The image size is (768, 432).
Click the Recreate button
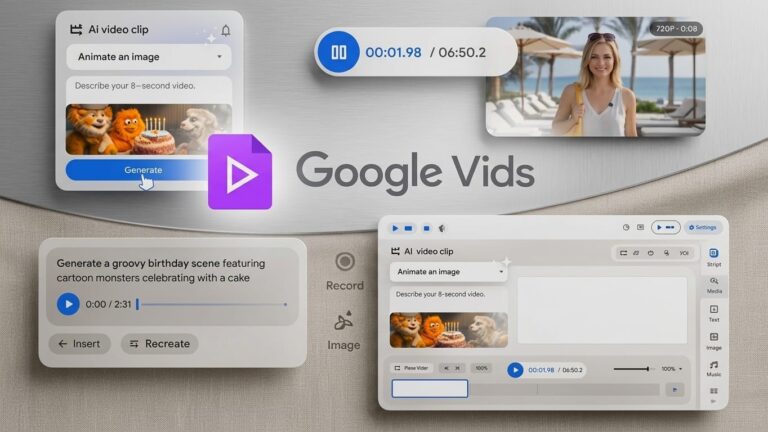(x=160, y=344)
